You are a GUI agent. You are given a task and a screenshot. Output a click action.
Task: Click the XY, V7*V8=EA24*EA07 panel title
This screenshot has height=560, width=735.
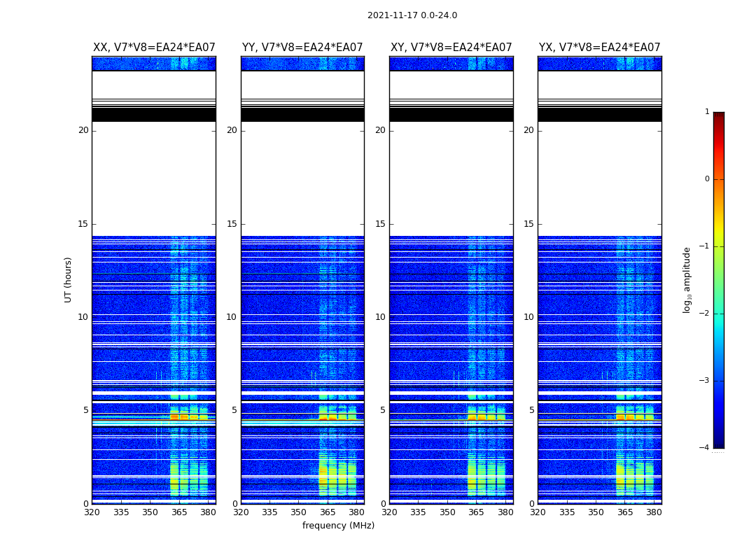451,48
